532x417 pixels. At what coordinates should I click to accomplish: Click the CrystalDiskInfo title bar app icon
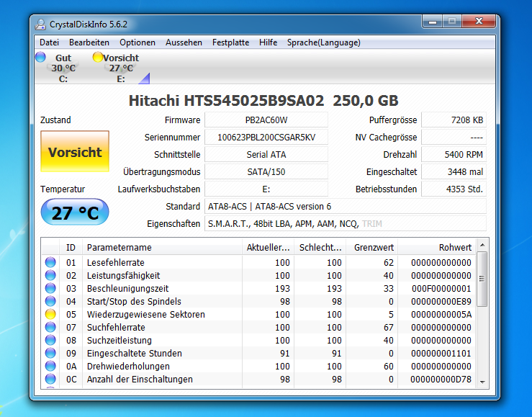(x=40, y=24)
